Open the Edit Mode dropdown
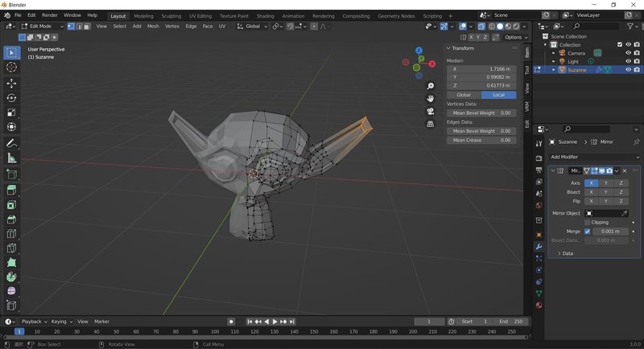644x349 pixels. tap(43, 27)
